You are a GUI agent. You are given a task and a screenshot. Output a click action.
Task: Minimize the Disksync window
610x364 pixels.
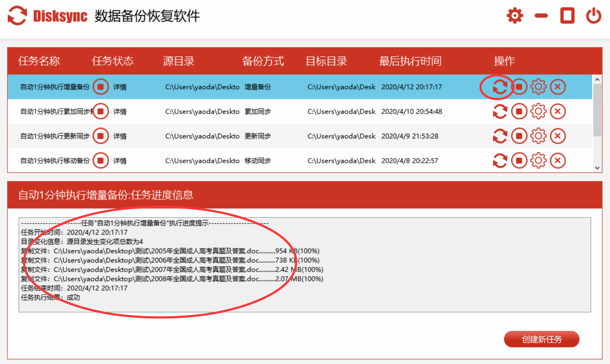[541, 16]
